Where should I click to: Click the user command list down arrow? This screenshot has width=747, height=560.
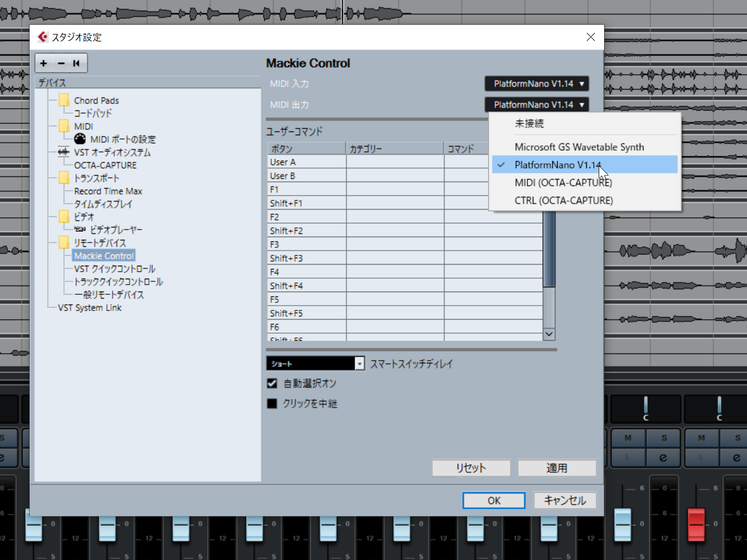[x=549, y=334]
